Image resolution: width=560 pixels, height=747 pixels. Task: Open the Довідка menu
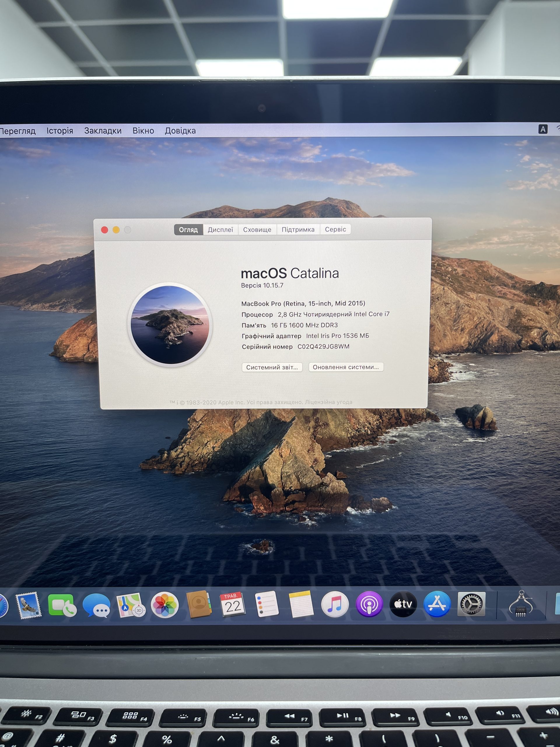click(180, 131)
